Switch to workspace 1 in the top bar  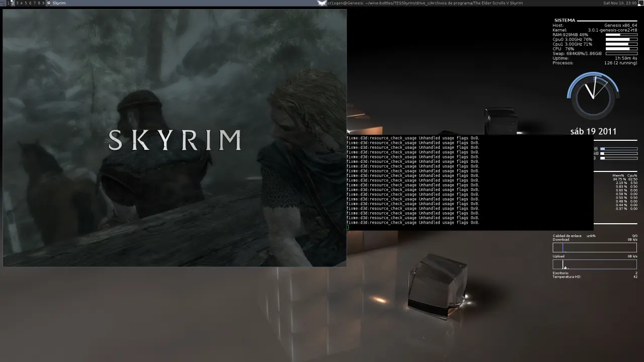(x=9, y=3)
